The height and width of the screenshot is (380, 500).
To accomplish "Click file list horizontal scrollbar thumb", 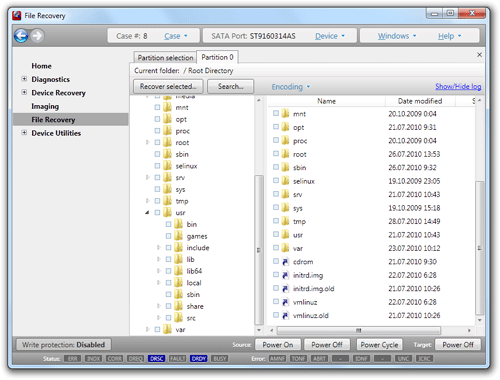I will click(359, 330).
